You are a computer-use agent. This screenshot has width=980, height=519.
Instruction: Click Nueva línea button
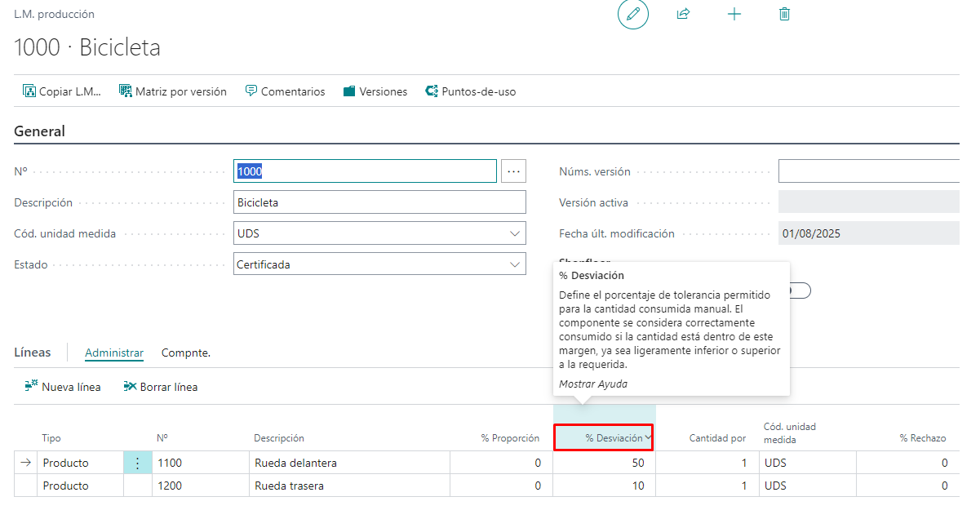[64, 387]
